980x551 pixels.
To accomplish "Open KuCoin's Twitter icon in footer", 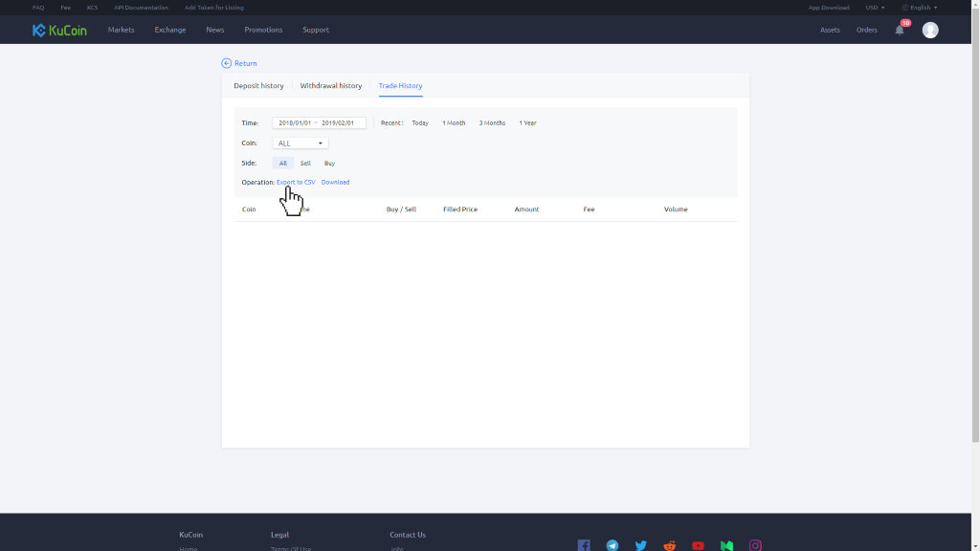I will click(641, 545).
